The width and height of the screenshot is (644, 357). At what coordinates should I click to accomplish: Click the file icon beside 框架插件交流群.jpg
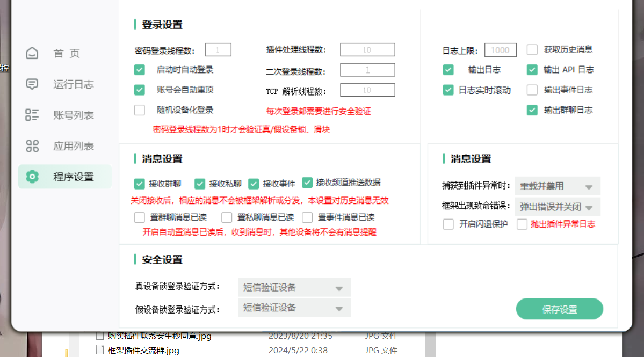[x=99, y=349]
